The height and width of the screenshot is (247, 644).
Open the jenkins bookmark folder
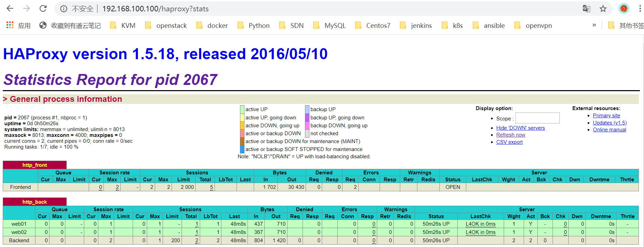pyautogui.click(x=416, y=25)
